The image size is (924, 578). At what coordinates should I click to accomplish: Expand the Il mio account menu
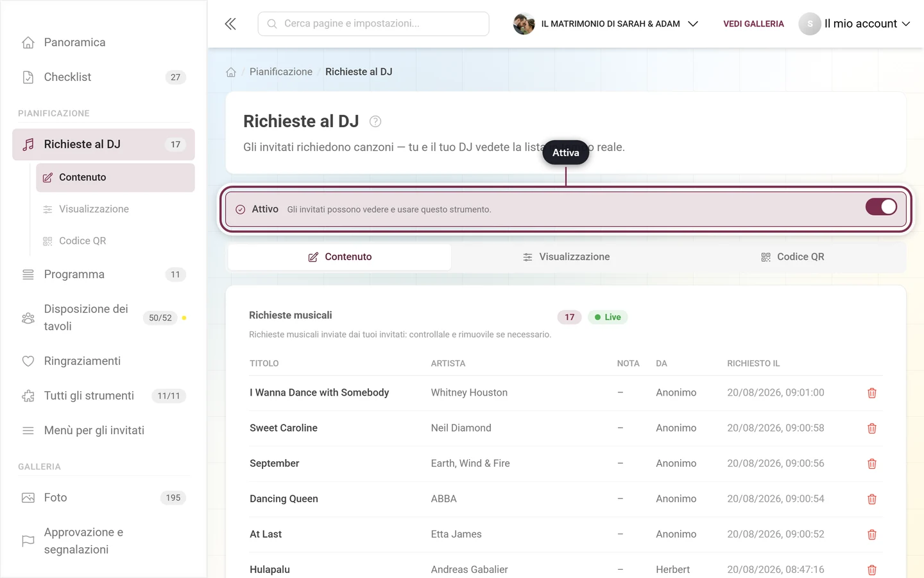click(855, 24)
